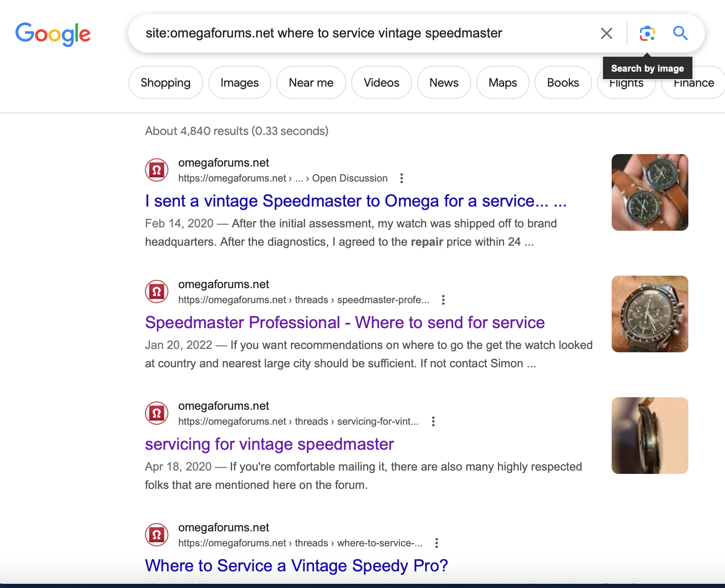
Task: Clear the search query text
Action: point(606,33)
